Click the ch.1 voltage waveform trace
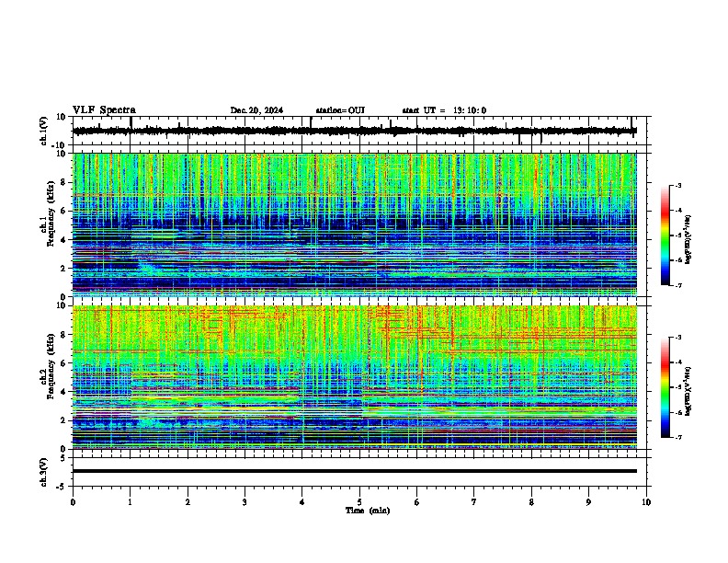The image size is (728, 563). [354, 131]
